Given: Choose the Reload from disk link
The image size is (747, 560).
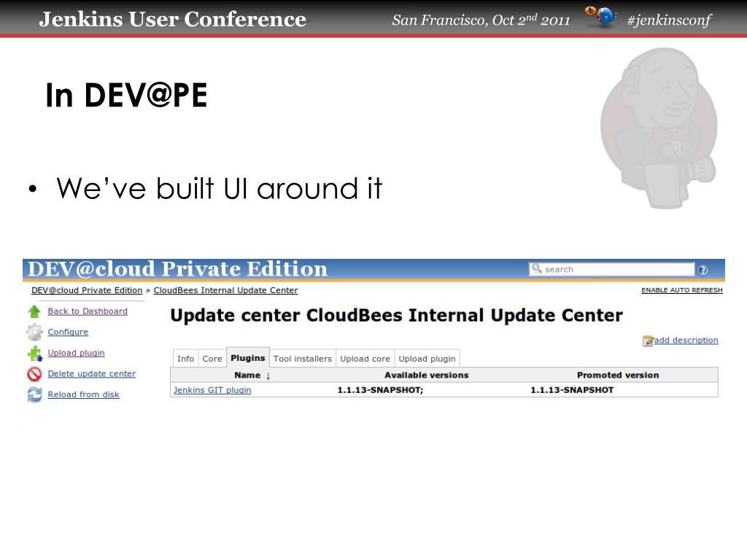Looking at the screenshot, I should point(83,394).
